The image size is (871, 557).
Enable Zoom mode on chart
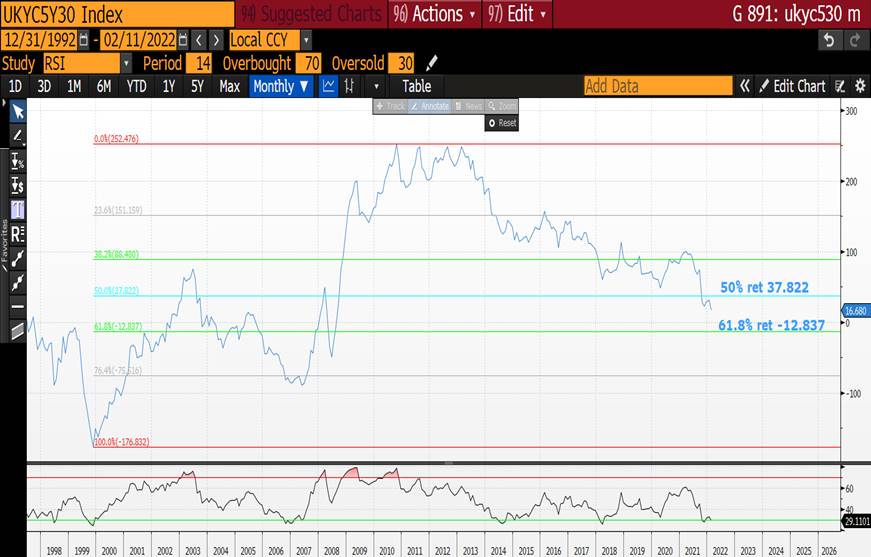coord(502,106)
